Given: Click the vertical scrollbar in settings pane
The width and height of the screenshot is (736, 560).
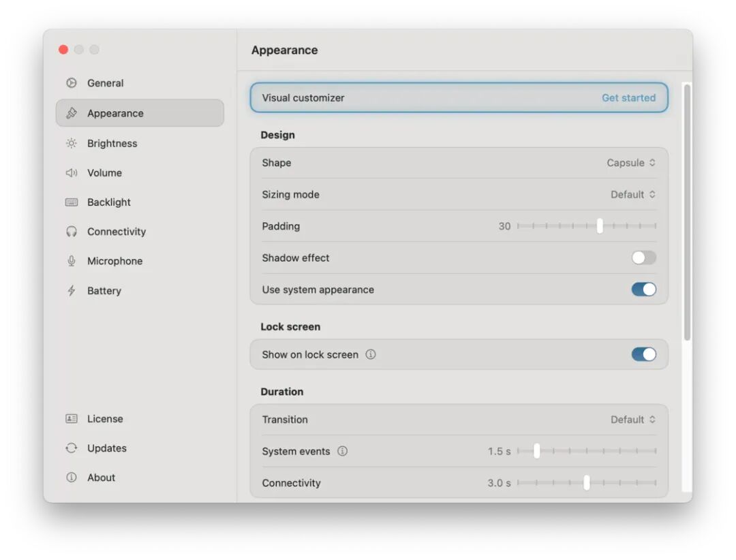Looking at the screenshot, I should coord(687,212).
